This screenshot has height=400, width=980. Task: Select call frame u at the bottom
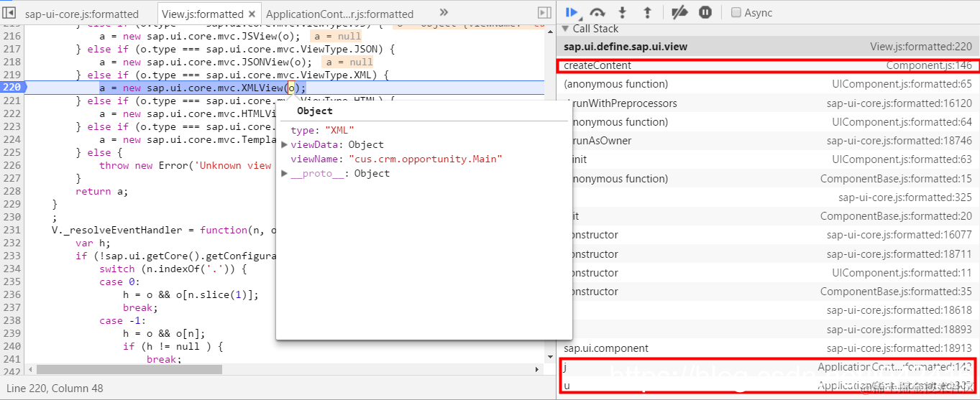coord(767,386)
